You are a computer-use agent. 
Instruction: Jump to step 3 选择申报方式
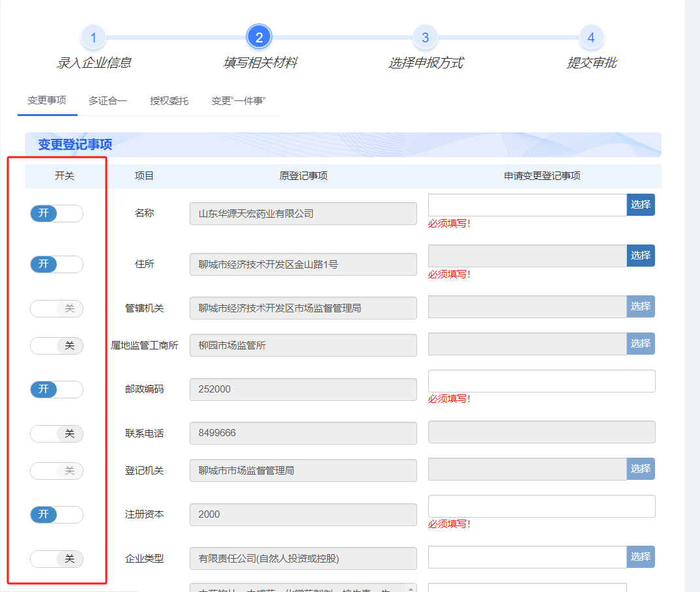tap(425, 37)
